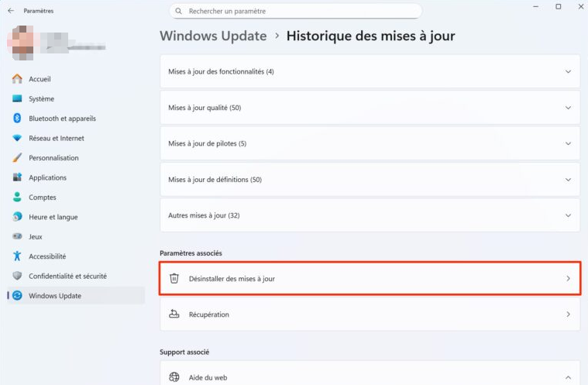Click the Paramètres associés heading

[x=191, y=253]
